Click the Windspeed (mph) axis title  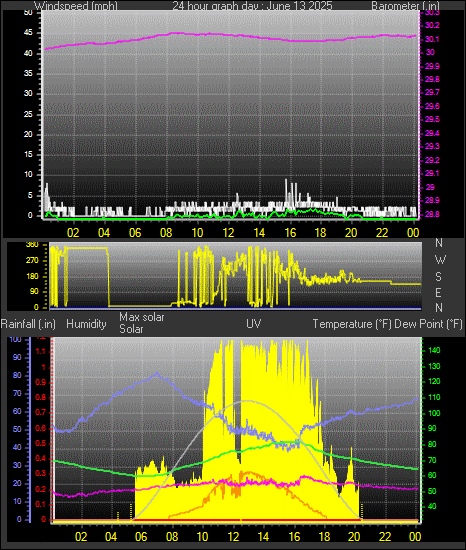[75, 6]
